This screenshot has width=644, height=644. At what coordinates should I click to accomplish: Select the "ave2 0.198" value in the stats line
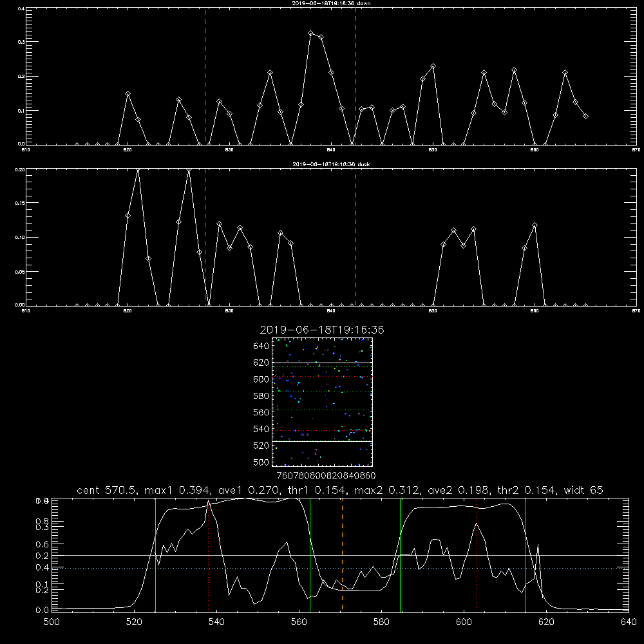(457, 490)
